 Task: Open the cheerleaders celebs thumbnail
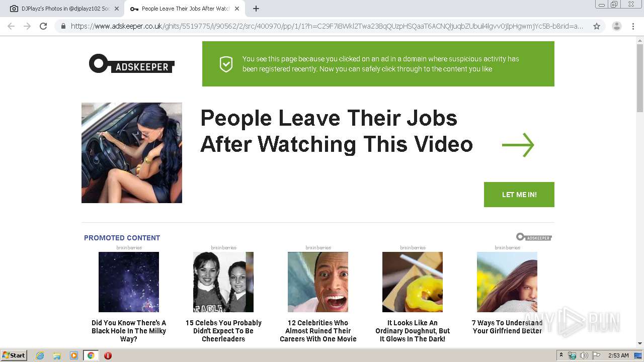tap(223, 282)
